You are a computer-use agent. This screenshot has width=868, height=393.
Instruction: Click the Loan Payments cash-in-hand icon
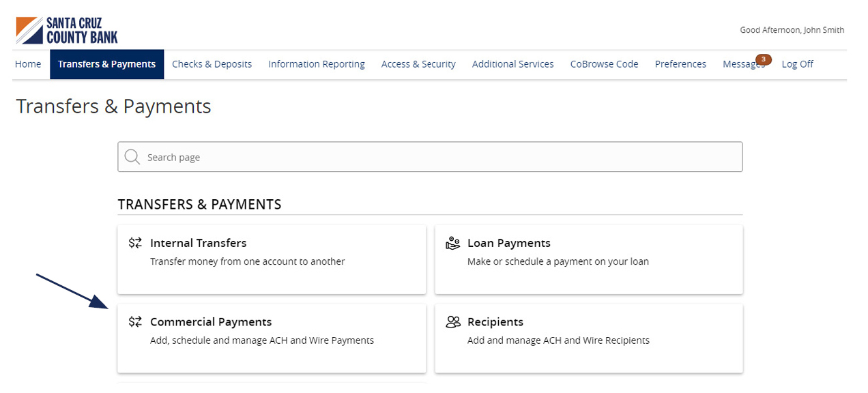[452, 242]
